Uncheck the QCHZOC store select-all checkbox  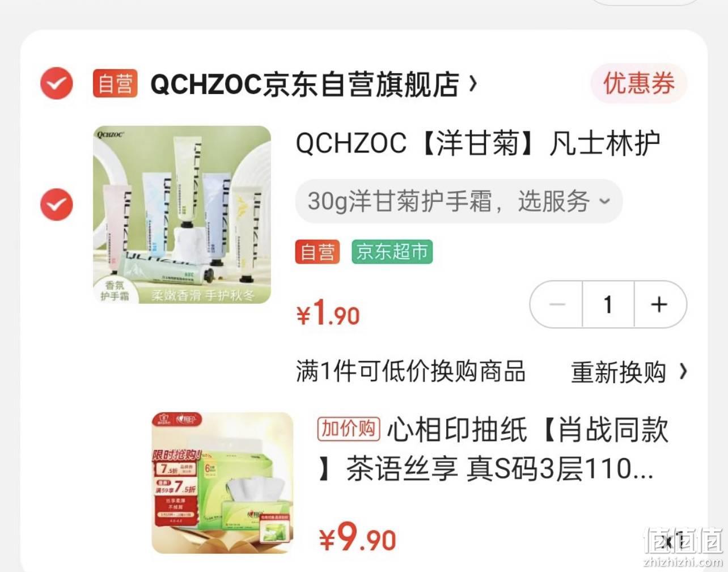pos(56,83)
